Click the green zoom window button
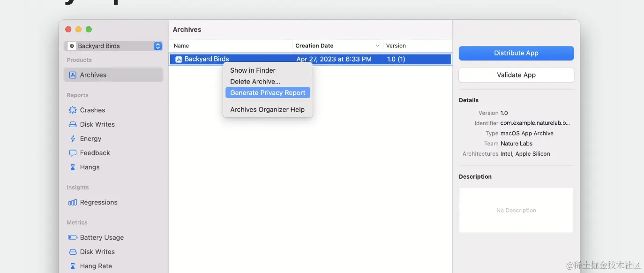 89,30
